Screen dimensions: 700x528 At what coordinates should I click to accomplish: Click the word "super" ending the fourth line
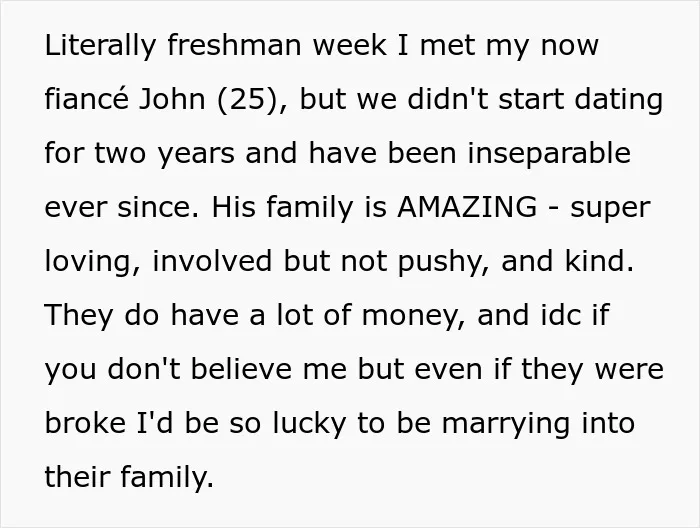pyautogui.click(x=610, y=209)
